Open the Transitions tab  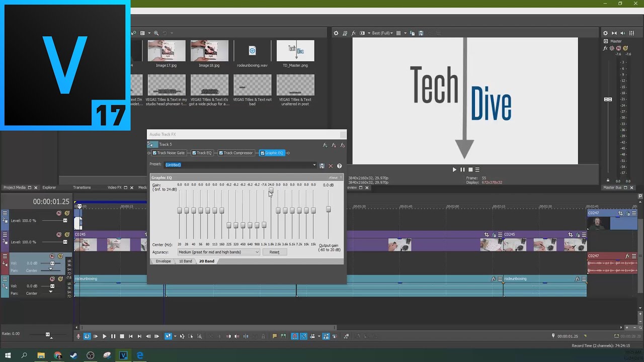pyautogui.click(x=82, y=188)
